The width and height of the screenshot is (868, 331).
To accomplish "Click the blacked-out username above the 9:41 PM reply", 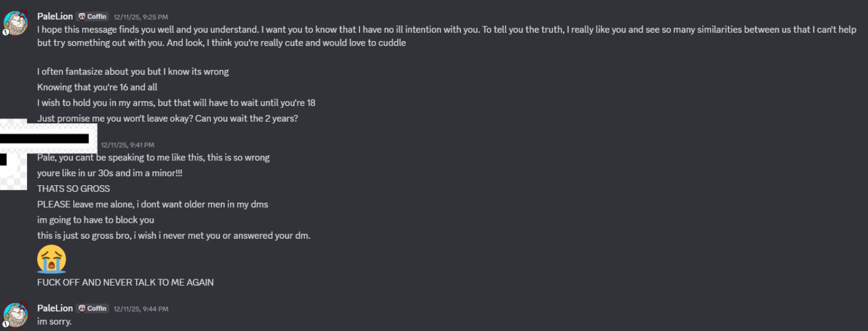I will coord(45,138).
